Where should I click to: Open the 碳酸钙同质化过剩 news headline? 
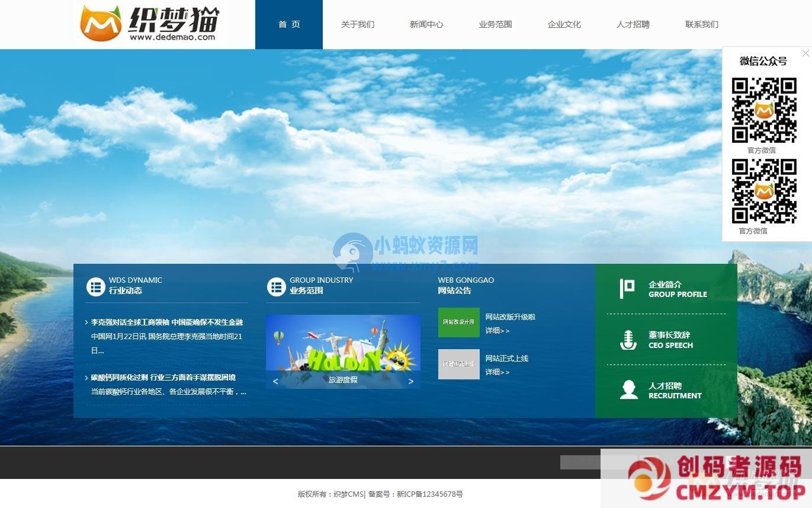[x=163, y=378]
